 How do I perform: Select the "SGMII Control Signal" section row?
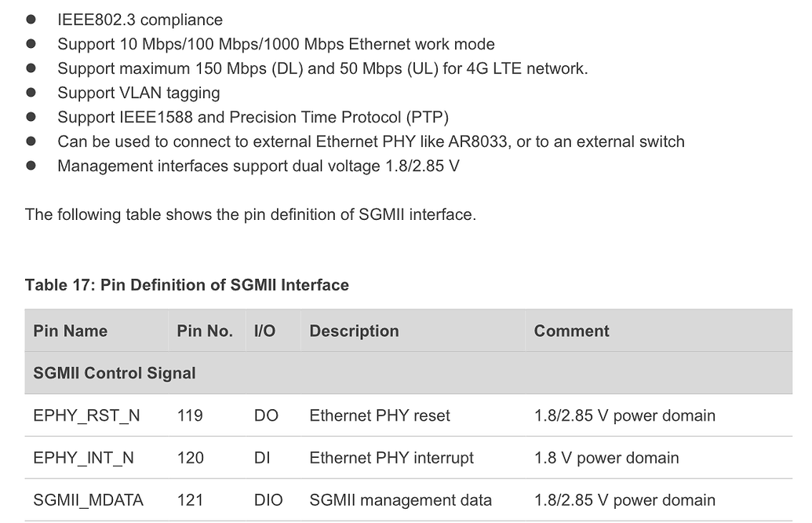coord(115,374)
